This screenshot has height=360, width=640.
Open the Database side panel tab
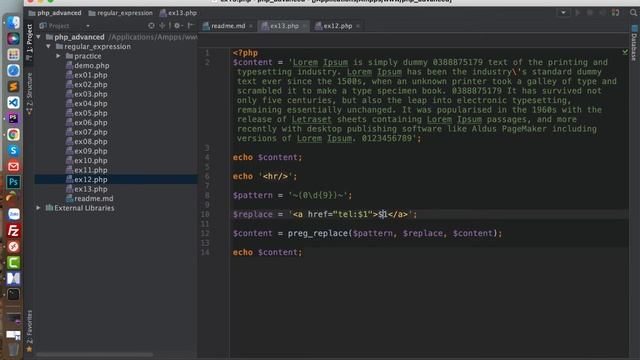634,44
